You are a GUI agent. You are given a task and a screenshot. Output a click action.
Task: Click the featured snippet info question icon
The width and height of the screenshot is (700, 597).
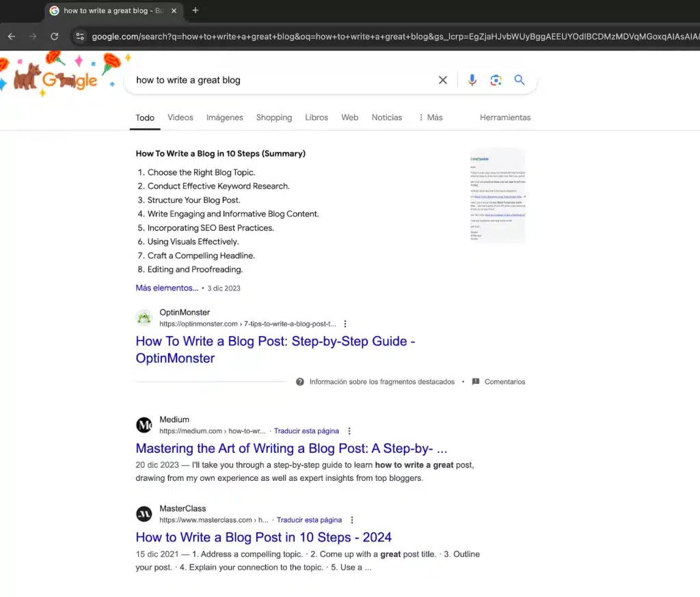(x=300, y=382)
